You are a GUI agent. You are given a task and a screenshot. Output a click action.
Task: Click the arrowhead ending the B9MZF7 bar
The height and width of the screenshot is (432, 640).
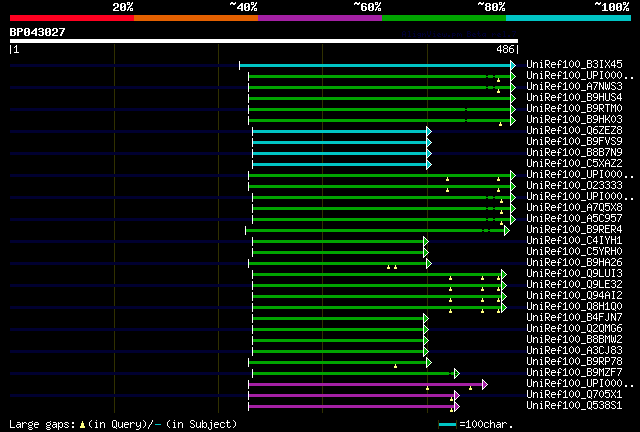(457, 373)
